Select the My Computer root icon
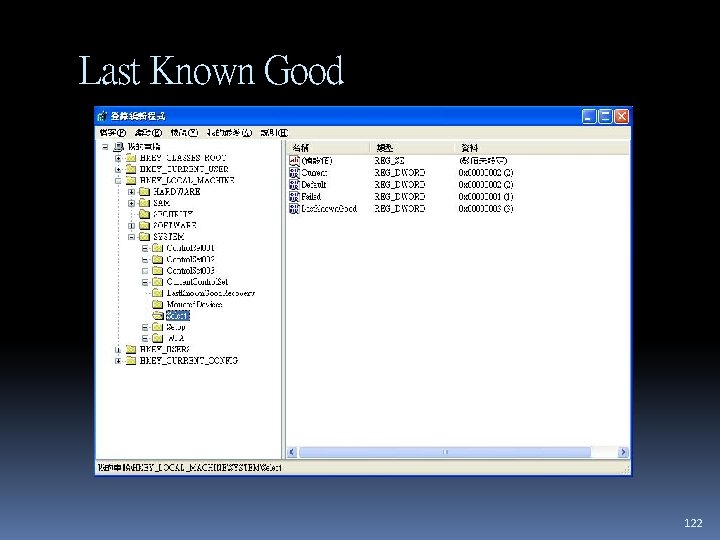This screenshot has height=540, width=720. pyautogui.click(x=118, y=147)
